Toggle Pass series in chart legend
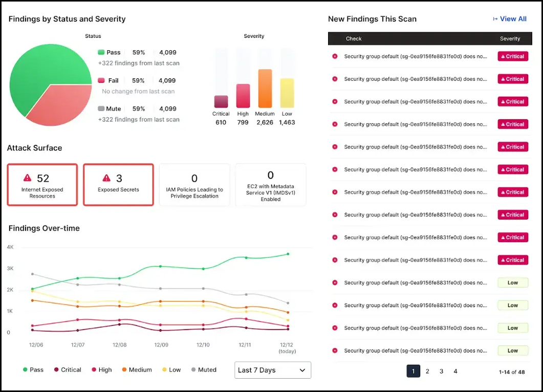The image size is (543, 392). [x=33, y=369]
